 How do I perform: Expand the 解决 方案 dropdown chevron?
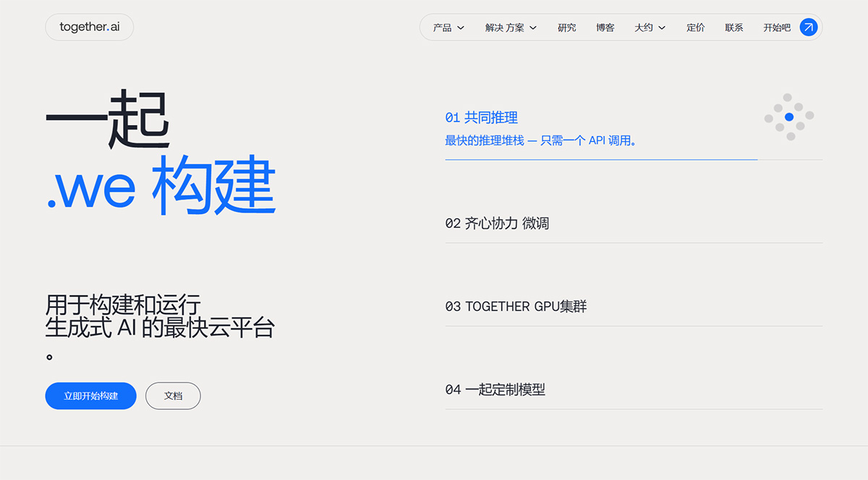(x=534, y=27)
